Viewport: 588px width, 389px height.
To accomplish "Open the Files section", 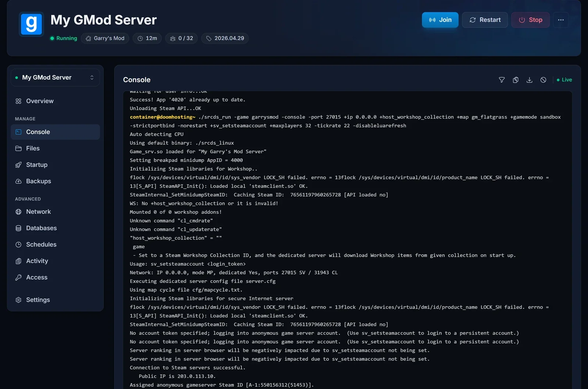I will pos(55,148).
